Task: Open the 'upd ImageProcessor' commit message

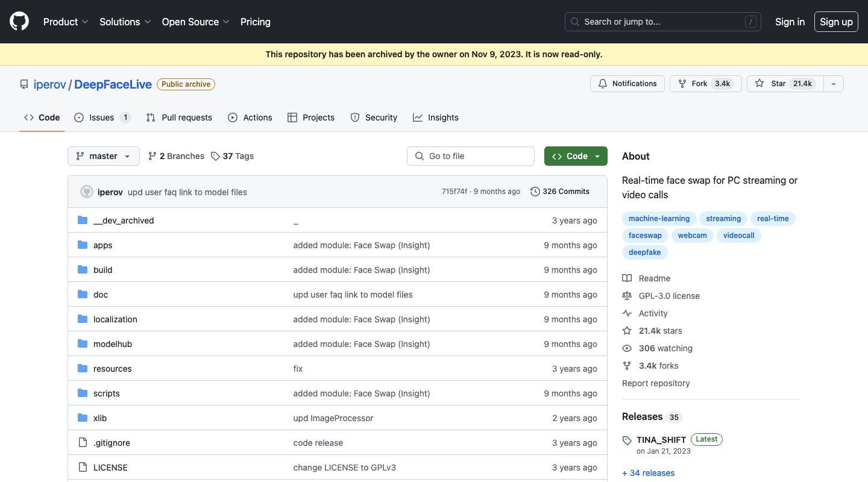Action: (x=333, y=418)
